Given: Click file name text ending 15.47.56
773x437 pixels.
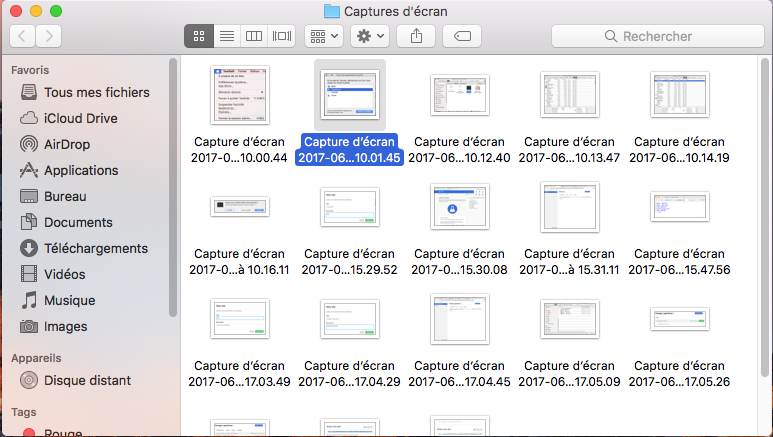Looking at the screenshot, I should (679, 262).
